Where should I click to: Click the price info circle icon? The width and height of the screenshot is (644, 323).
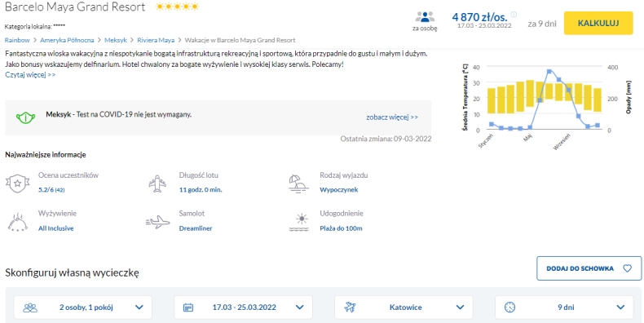[x=514, y=15]
